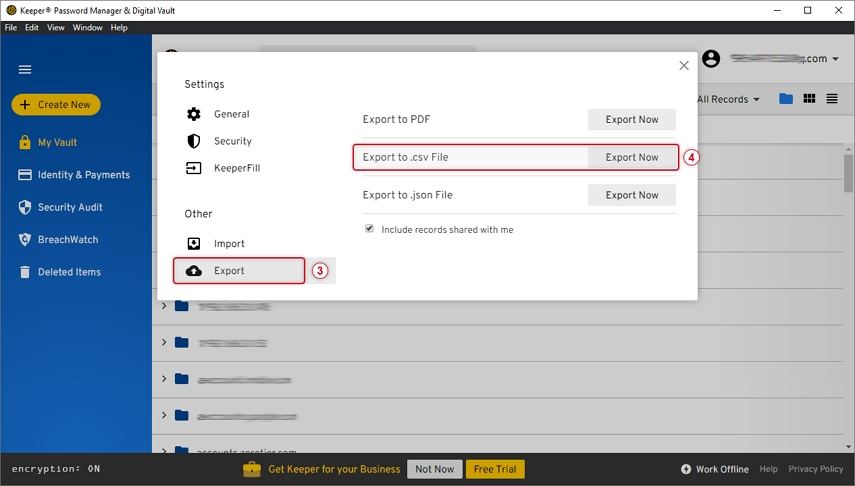Image resolution: width=855 pixels, height=486 pixels.
Task: Click the Import download icon
Action: (194, 243)
